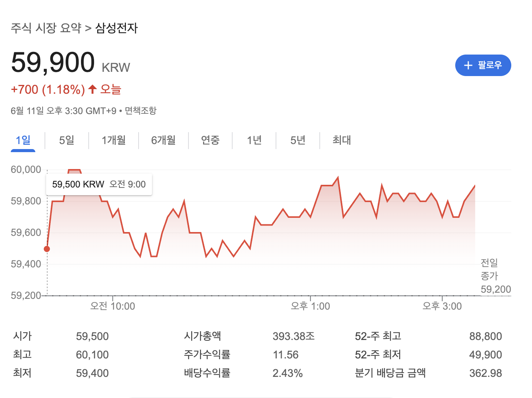Select the 연중 year-to-date range
This screenshot has height=398, width=532.
click(x=210, y=141)
